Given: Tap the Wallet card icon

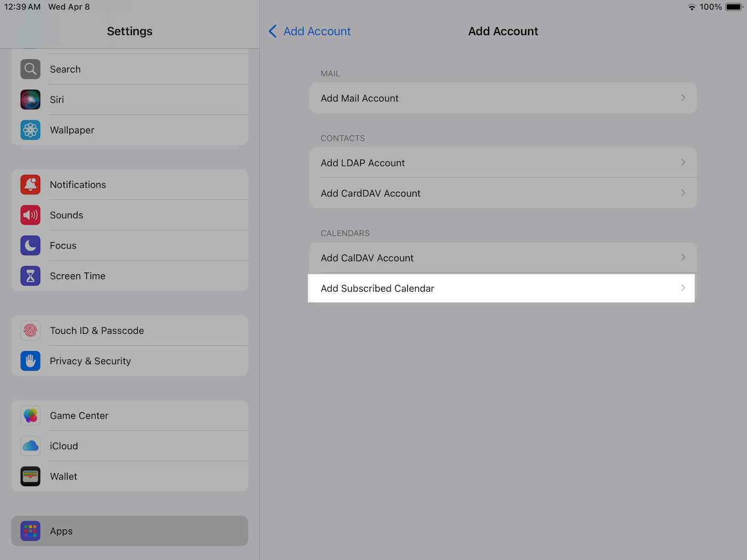Looking at the screenshot, I should pyautogui.click(x=30, y=476).
